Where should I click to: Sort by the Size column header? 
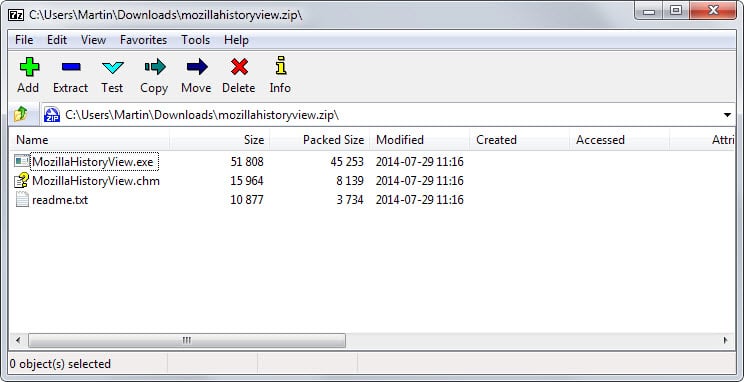pos(220,140)
